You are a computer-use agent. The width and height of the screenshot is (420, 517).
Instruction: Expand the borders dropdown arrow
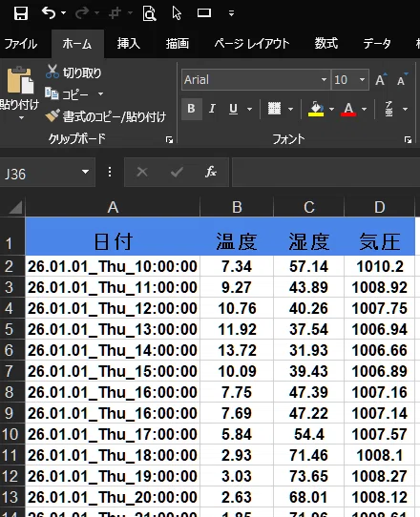tap(291, 109)
